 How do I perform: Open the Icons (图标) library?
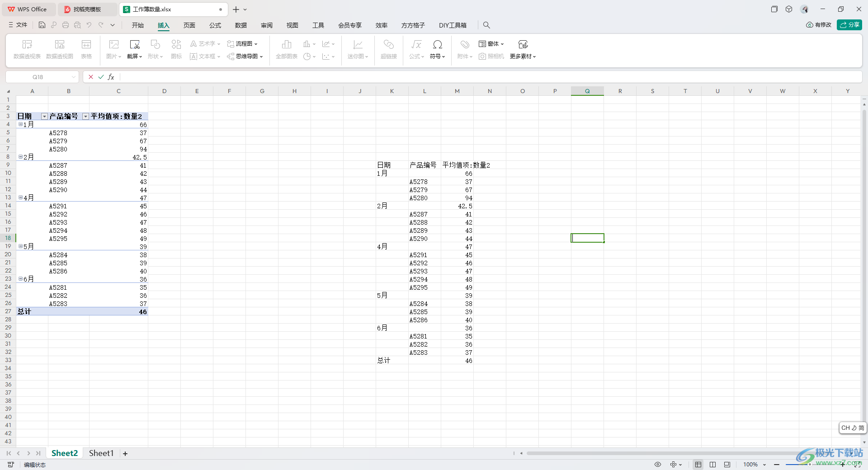coord(176,49)
